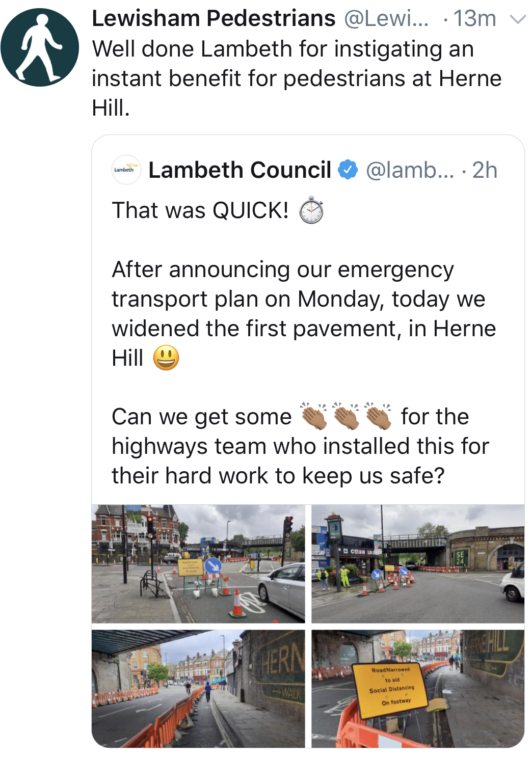Viewport: 532px width, 759px height.
Task: Click the blue verified badge
Action: [x=348, y=170]
